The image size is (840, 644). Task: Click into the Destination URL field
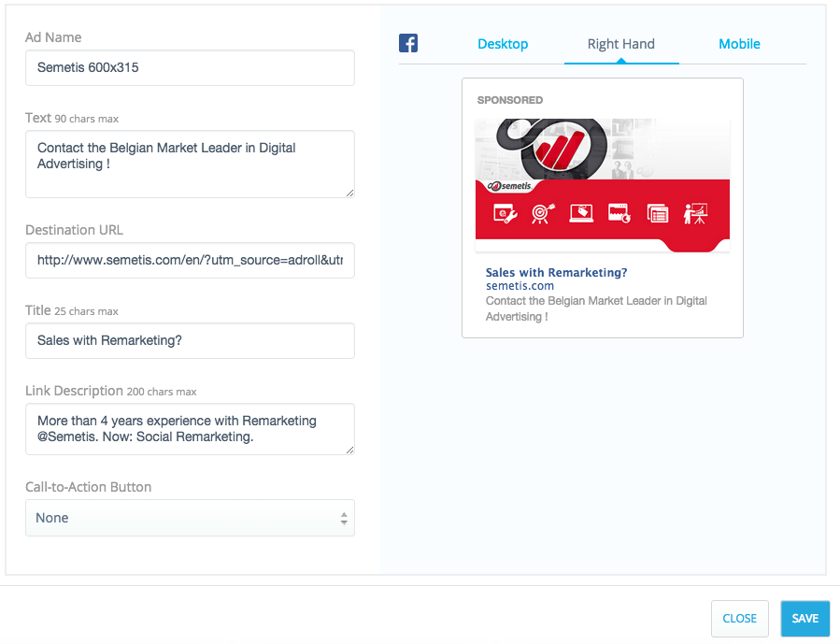coord(190,261)
